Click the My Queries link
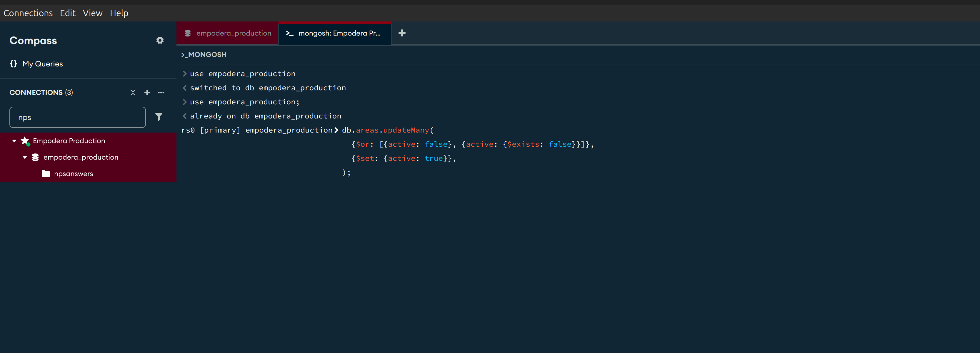The image size is (980, 353). pyautogui.click(x=42, y=64)
